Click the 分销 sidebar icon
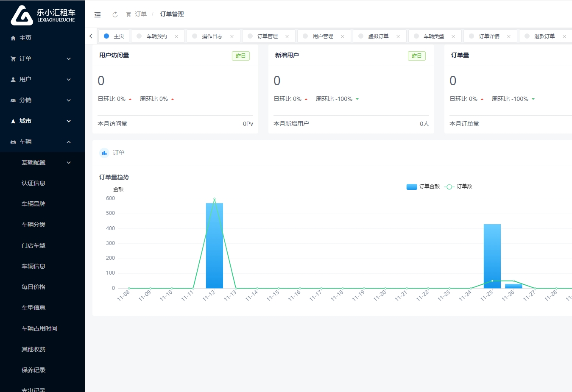The width and height of the screenshot is (572, 392). [13, 100]
